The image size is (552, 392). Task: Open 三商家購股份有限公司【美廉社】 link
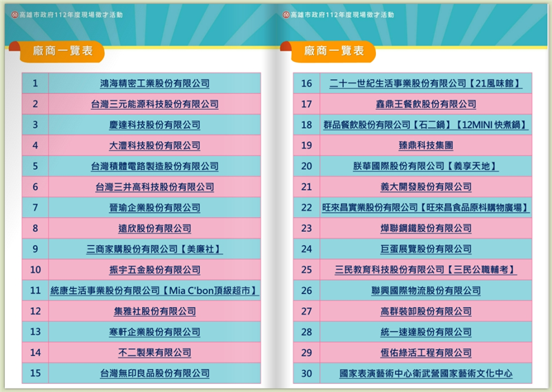pyautogui.click(x=155, y=249)
